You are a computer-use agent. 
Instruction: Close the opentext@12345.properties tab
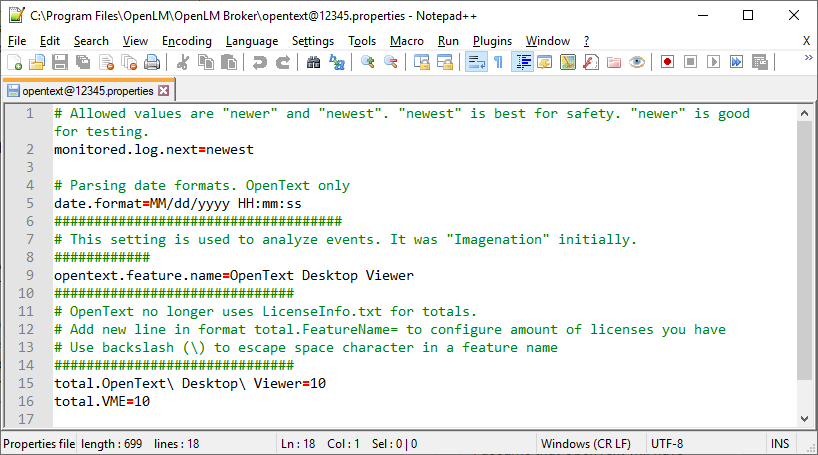164,90
